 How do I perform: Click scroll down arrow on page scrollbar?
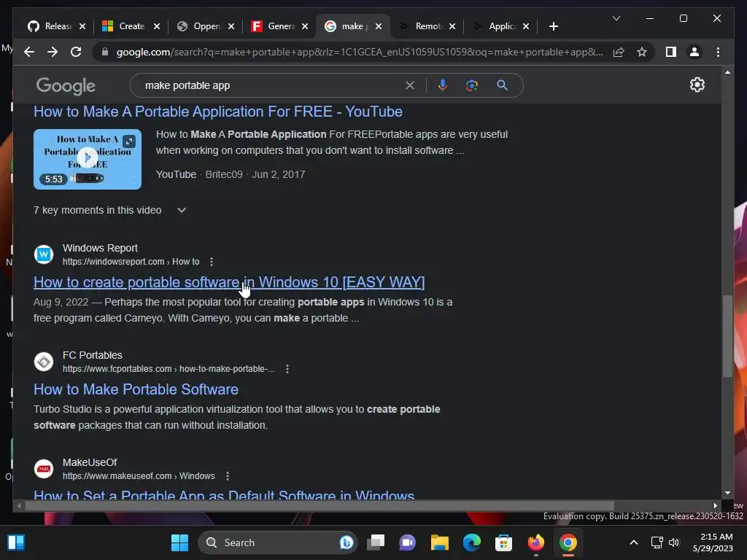pos(727,493)
